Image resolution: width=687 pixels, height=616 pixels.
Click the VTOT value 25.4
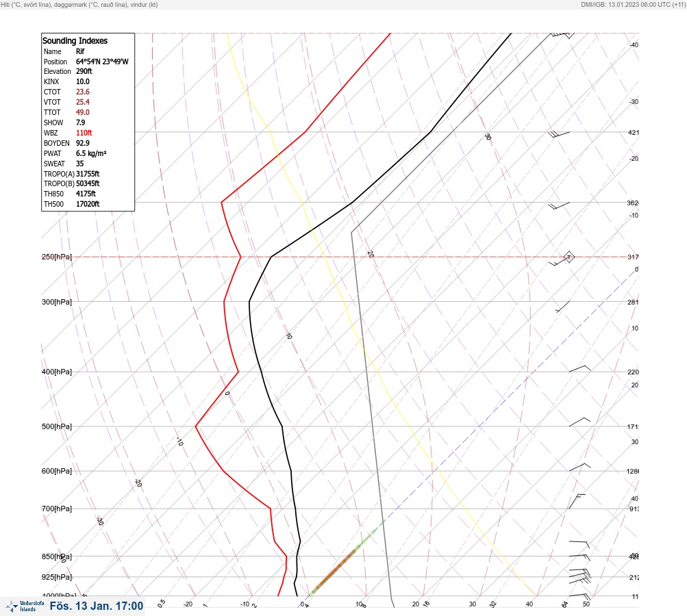(x=83, y=102)
